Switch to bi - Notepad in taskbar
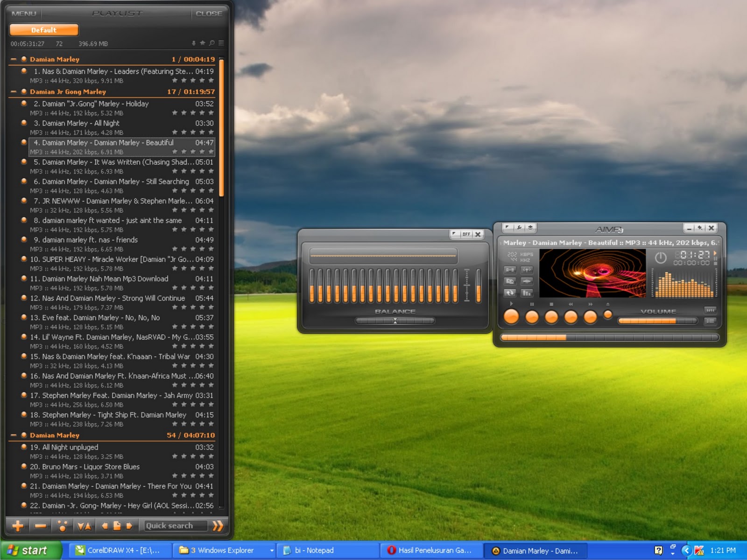Screen dimensions: 747x560 click(x=328, y=551)
